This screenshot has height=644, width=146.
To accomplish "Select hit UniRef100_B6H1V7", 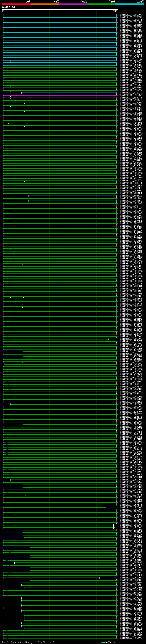I will pos(131,366).
